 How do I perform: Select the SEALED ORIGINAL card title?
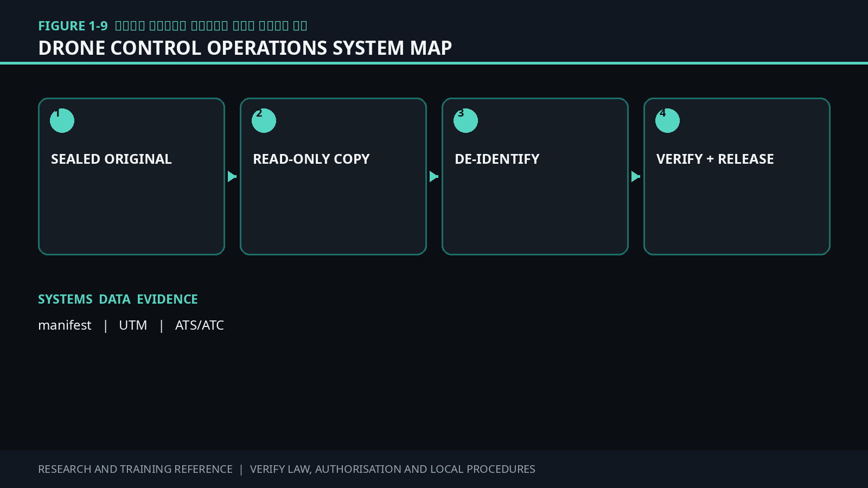click(x=111, y=159)
